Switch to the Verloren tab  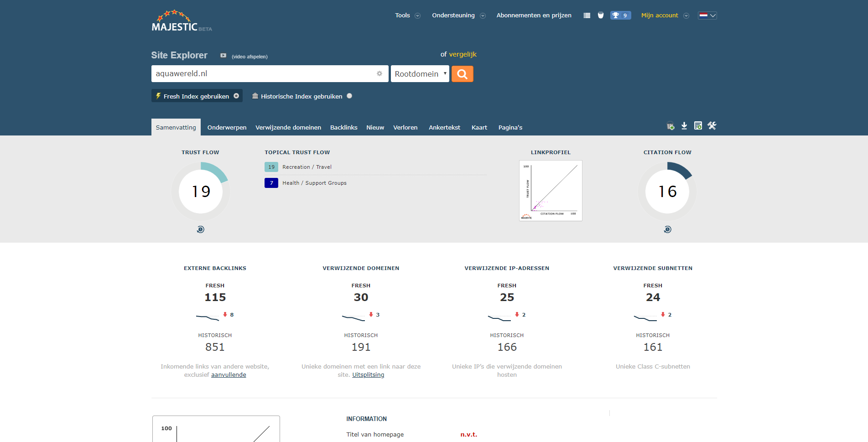pos(405,127)
